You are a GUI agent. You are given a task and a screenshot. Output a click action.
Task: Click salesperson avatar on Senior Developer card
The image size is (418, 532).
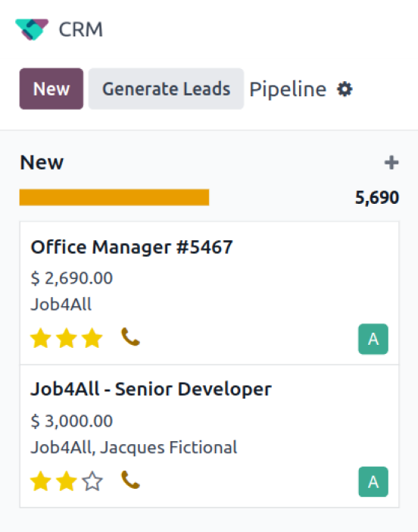point(373,482)
